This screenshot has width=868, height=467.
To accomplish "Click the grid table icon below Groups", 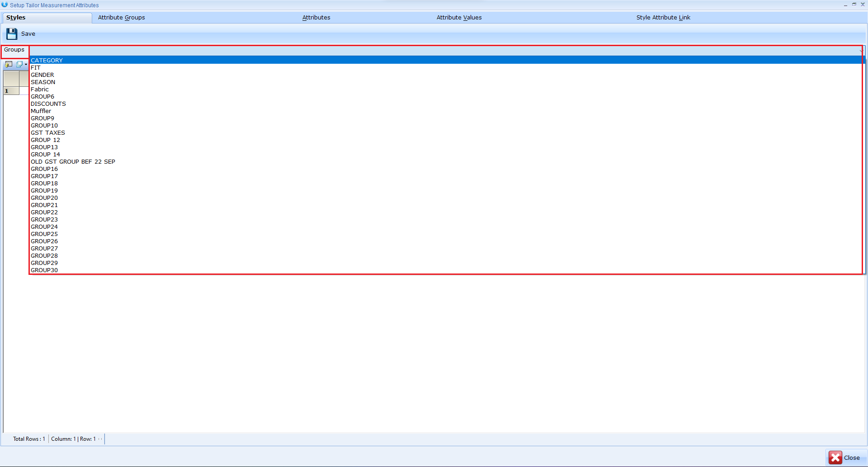I will click(x=9, y=64).
